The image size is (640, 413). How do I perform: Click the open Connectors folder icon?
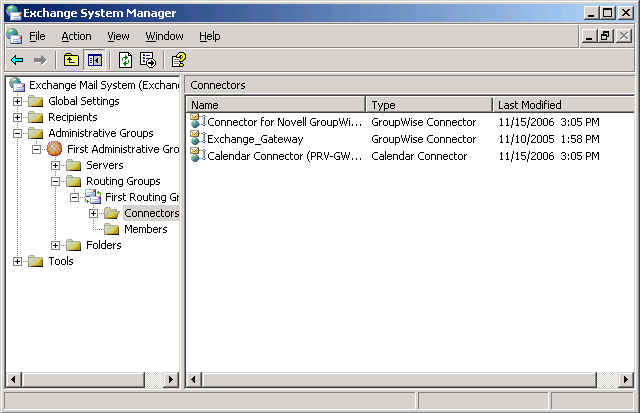point(111,213)
